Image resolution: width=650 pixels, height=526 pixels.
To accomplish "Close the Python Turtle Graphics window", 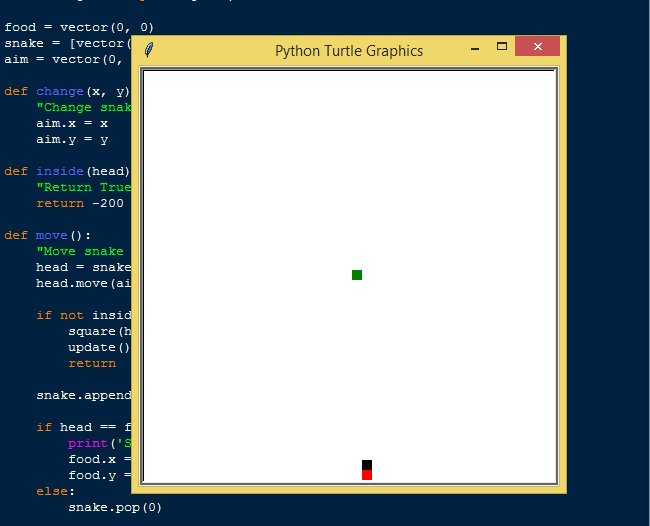I will [537, 46].
